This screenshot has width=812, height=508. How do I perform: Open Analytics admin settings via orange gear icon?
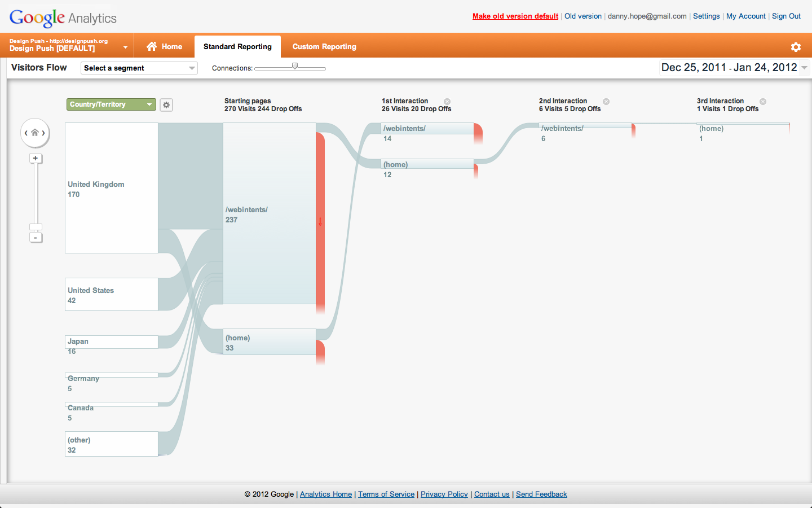tap(796, 47)
